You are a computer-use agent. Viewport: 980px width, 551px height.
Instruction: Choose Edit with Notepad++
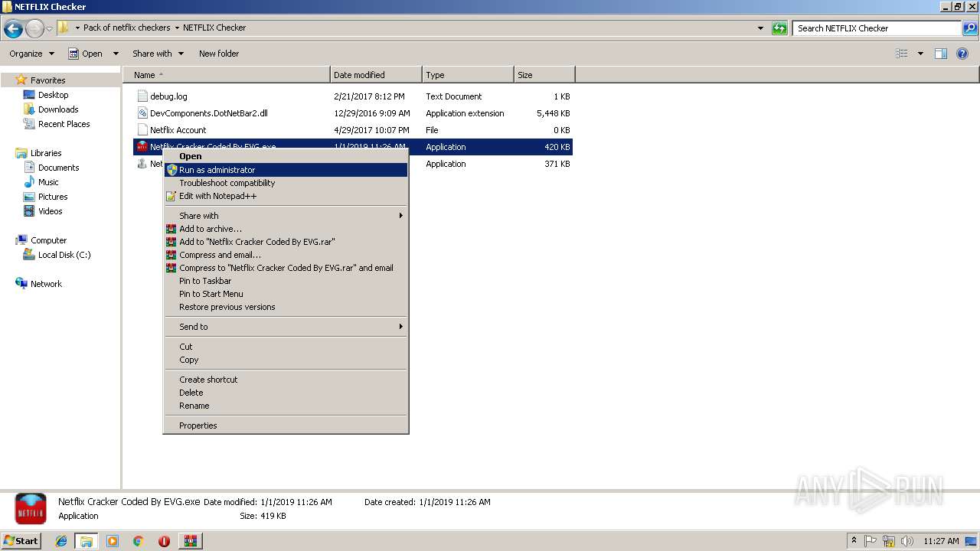[x=286, y=196]
